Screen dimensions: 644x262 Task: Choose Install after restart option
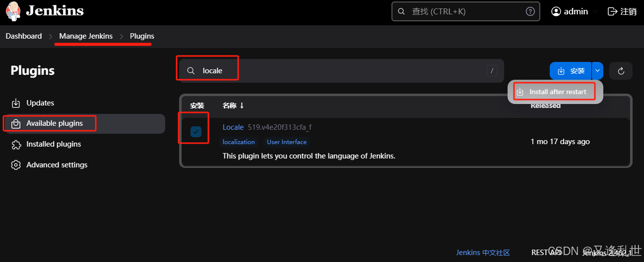click(x=555, y=92)
